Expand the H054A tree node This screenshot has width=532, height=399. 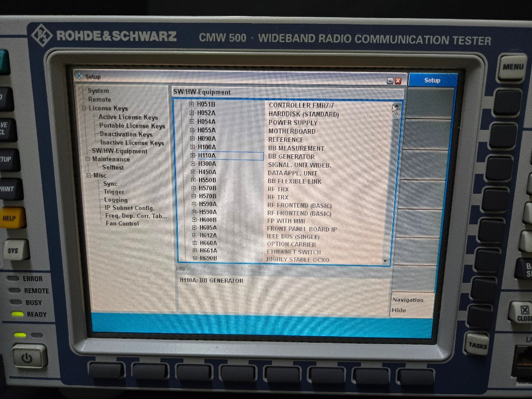(x=192, y=122)
